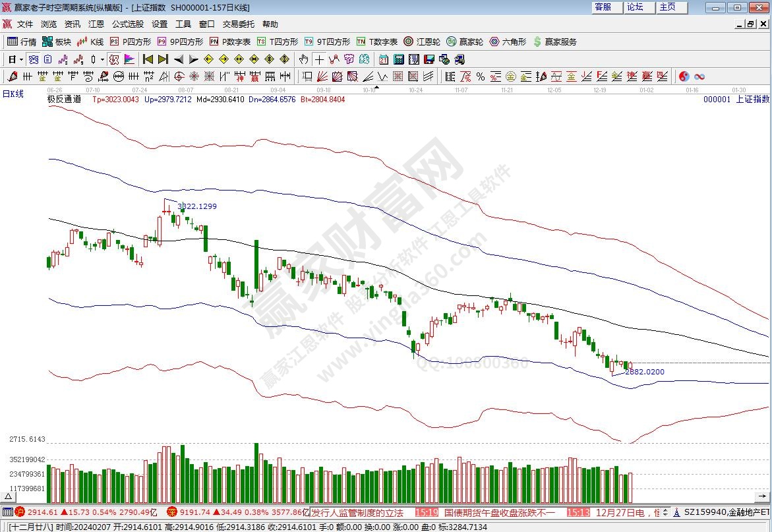
Task: Open the 交易委托 menu
Action: 238,24
